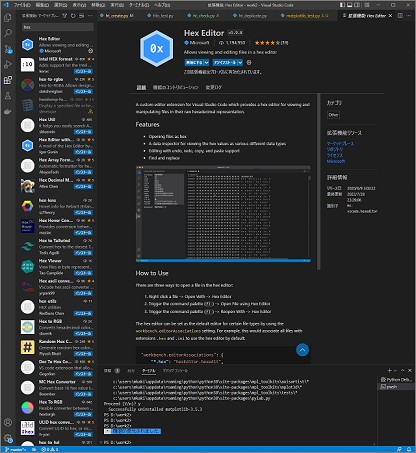
Task: Click the large Hex Editor 0x logo
Action: click(156, 49)
